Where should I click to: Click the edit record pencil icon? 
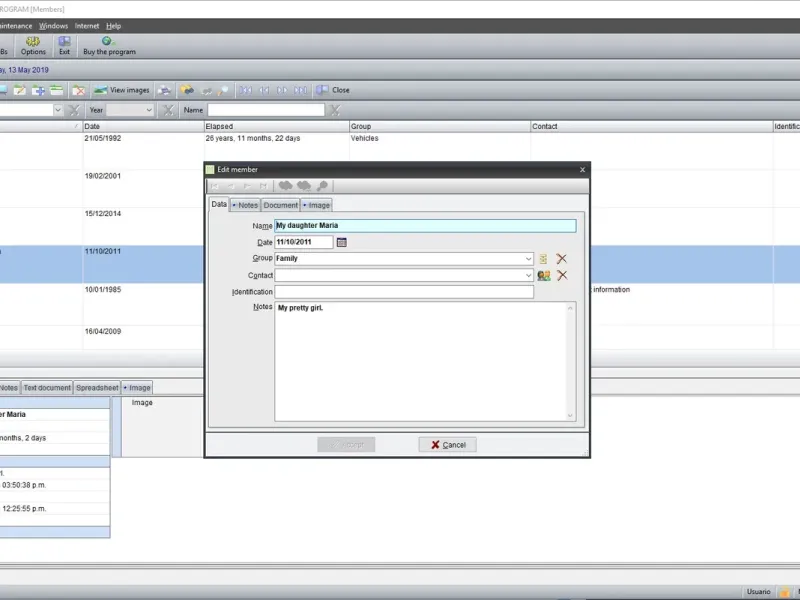tap(20, 90)
